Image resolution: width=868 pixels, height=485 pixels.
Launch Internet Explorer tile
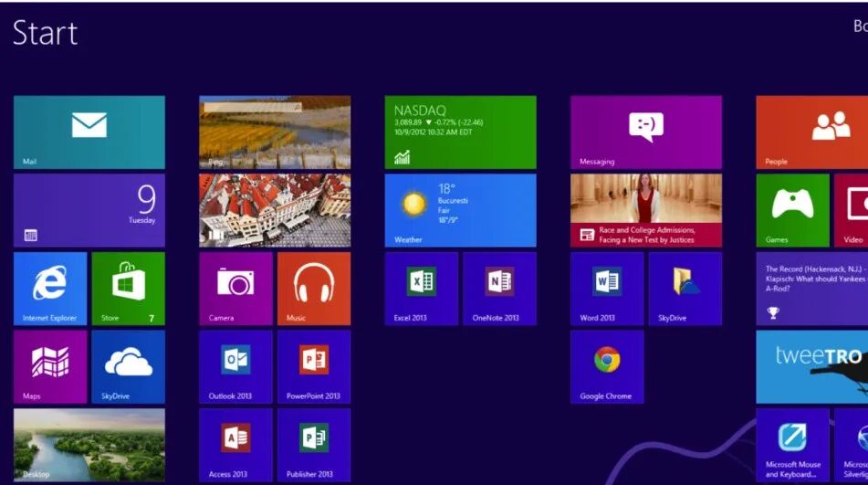click(x=50, y=289)
